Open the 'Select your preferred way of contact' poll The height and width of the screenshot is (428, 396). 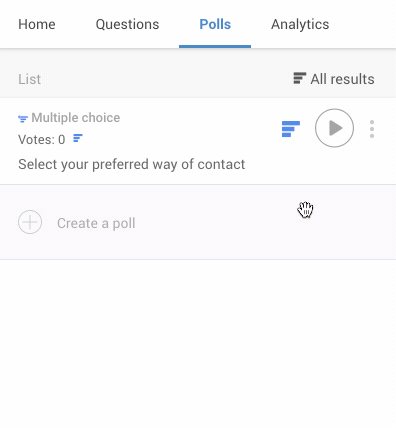click(x=132, y=164)
